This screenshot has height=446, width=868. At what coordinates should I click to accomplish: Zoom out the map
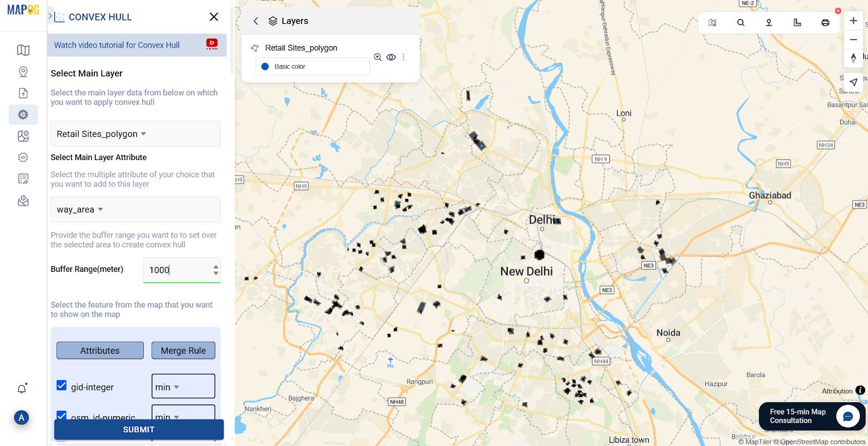853,40
